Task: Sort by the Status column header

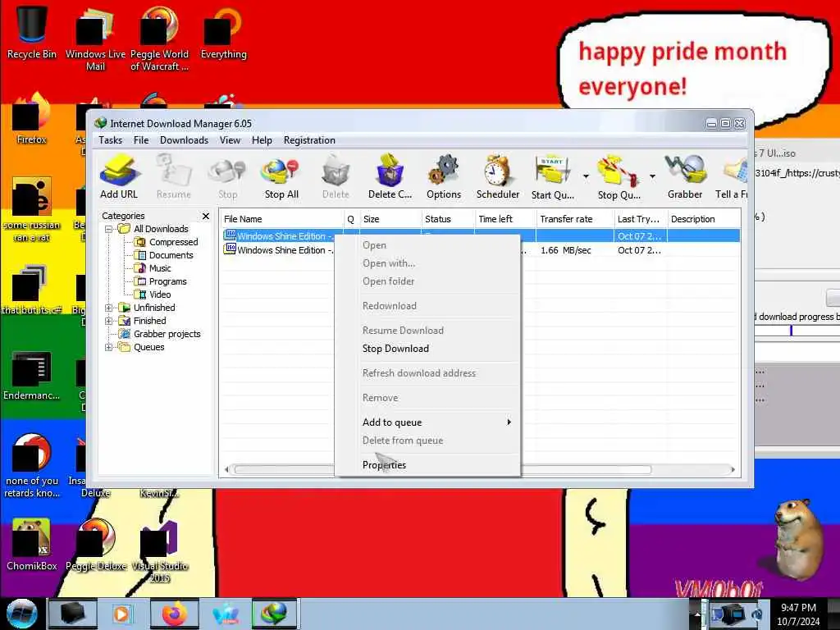Action: pyautogui.click(x=448, y=219)
